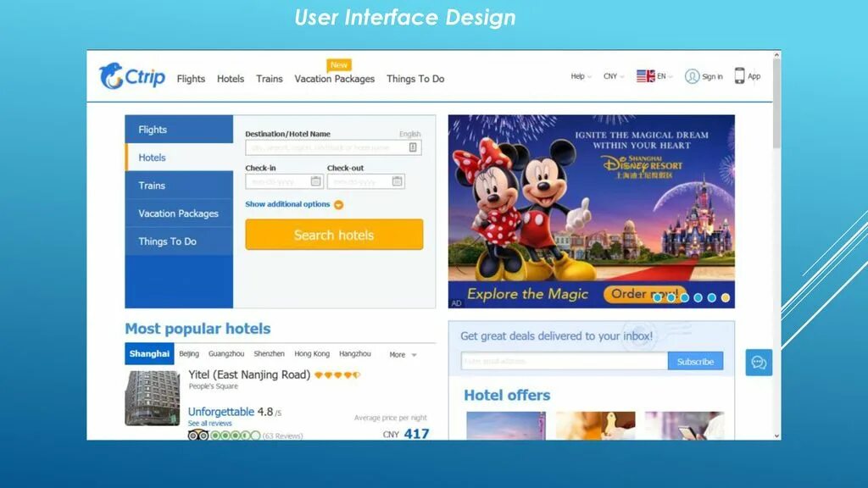The image size is (868, 488).
Task: Switch to Things To Do tab in side panel
Action: [179, 241]
